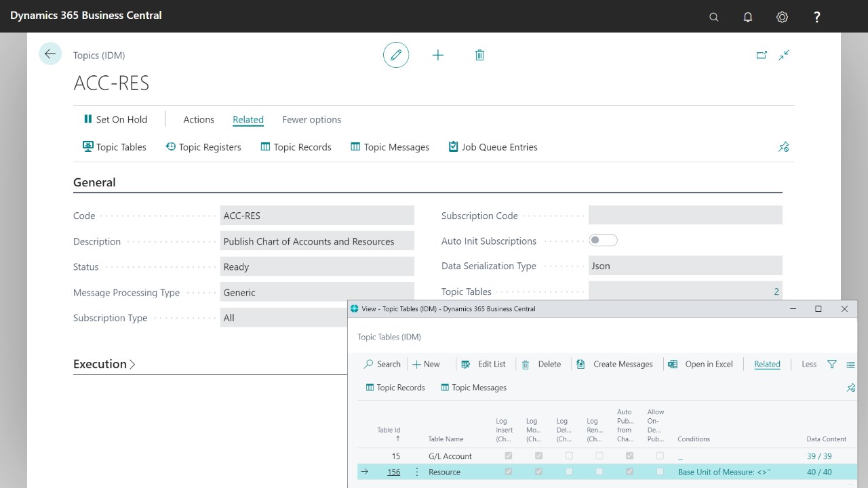Open Topic Records in the Topic Tables window

click(395, 388)
